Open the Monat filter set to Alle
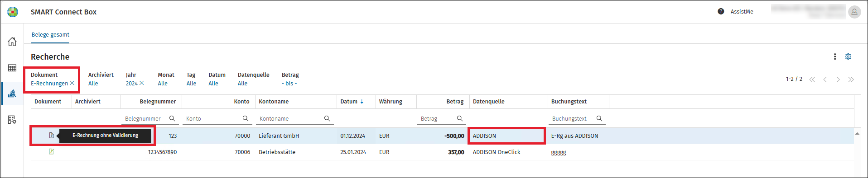 point(163,84)
